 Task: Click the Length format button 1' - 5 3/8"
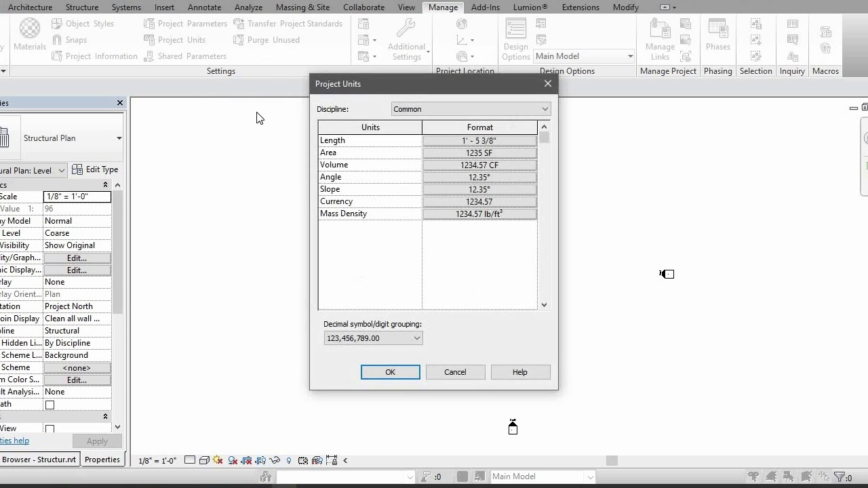tap(479, 140)
